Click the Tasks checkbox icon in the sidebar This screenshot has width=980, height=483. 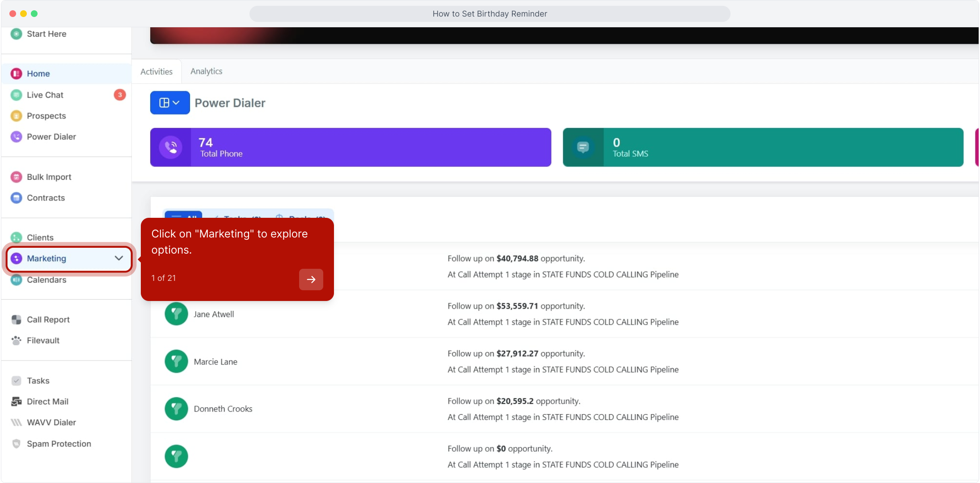tap(16, 381)
